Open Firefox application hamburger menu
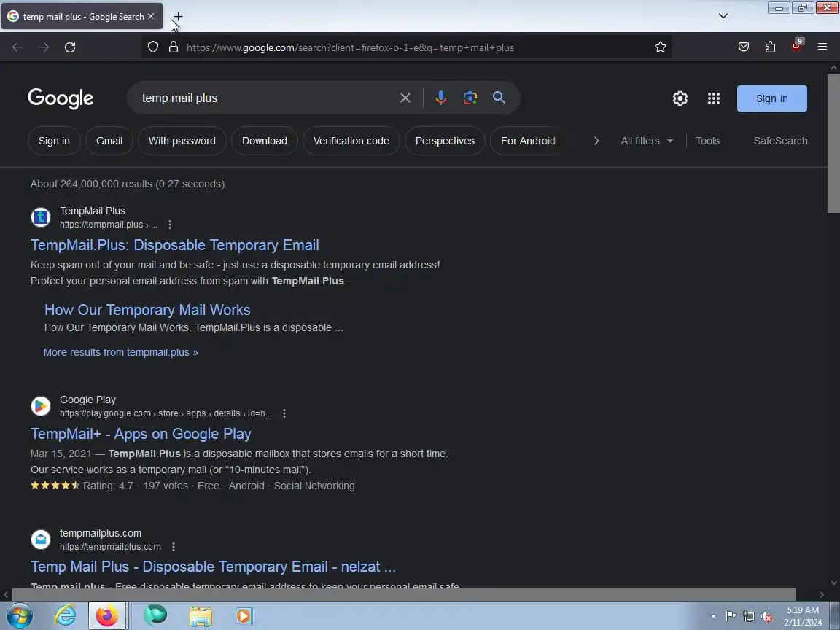Viewport: 840px width, 630px height. coord(822,47)
